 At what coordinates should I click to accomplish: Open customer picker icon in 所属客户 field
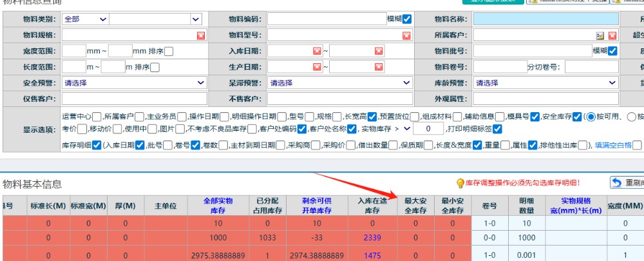coord(600,35)
